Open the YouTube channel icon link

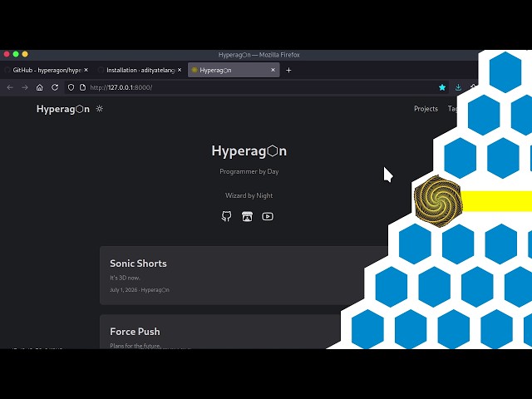point(268,216)
